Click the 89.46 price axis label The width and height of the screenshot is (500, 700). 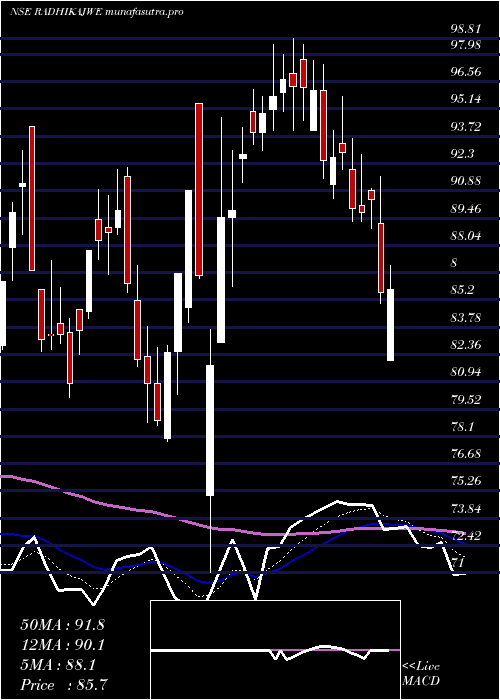click(466, 208)
